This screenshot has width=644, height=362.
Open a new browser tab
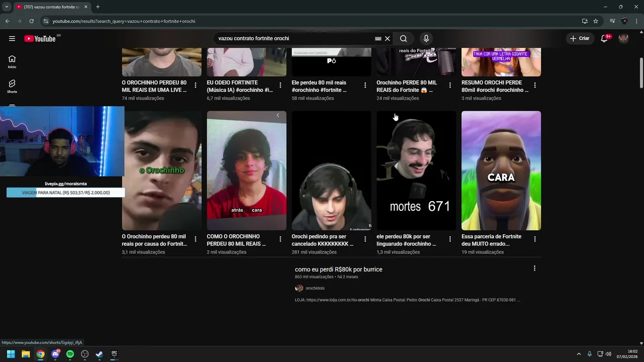pyautogui.click(x=98, y=7)
